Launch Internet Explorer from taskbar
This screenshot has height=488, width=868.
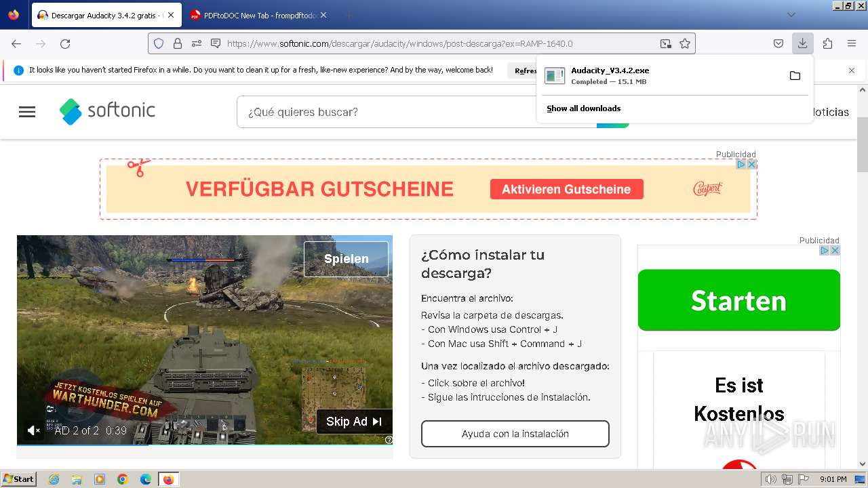click(54, 479)
